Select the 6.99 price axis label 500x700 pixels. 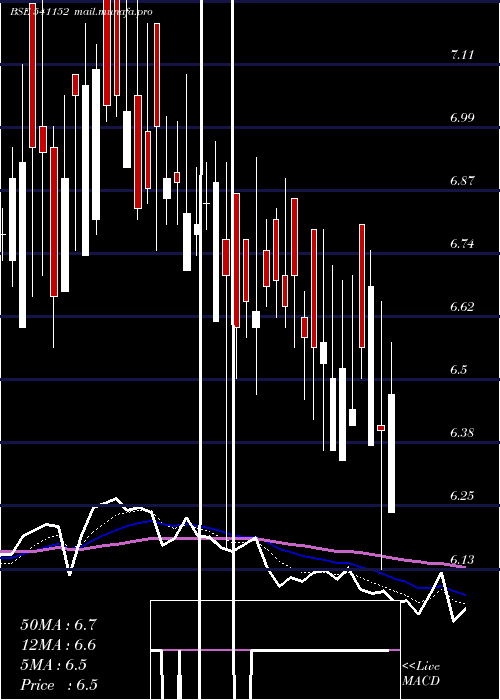(x=462, y=118)
